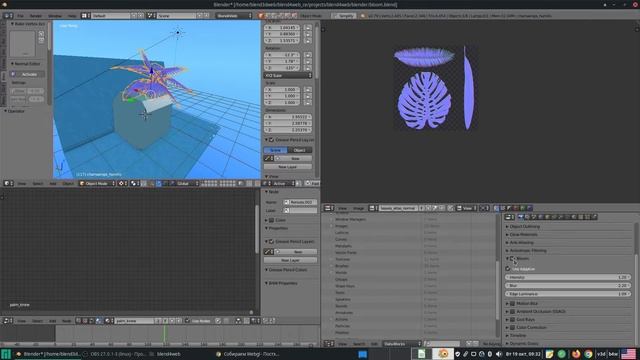
Task: Click the US flag keyboard layout icon
Action: point(629,354)
